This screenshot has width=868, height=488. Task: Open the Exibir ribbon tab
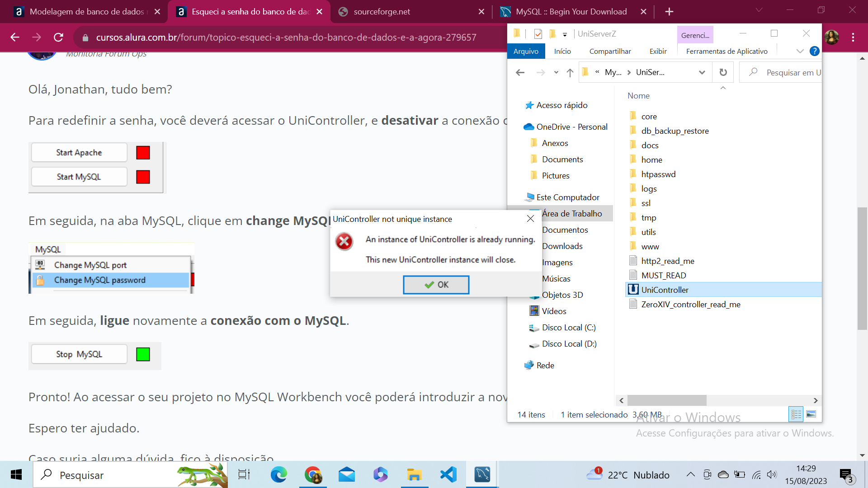coord(658,51)
